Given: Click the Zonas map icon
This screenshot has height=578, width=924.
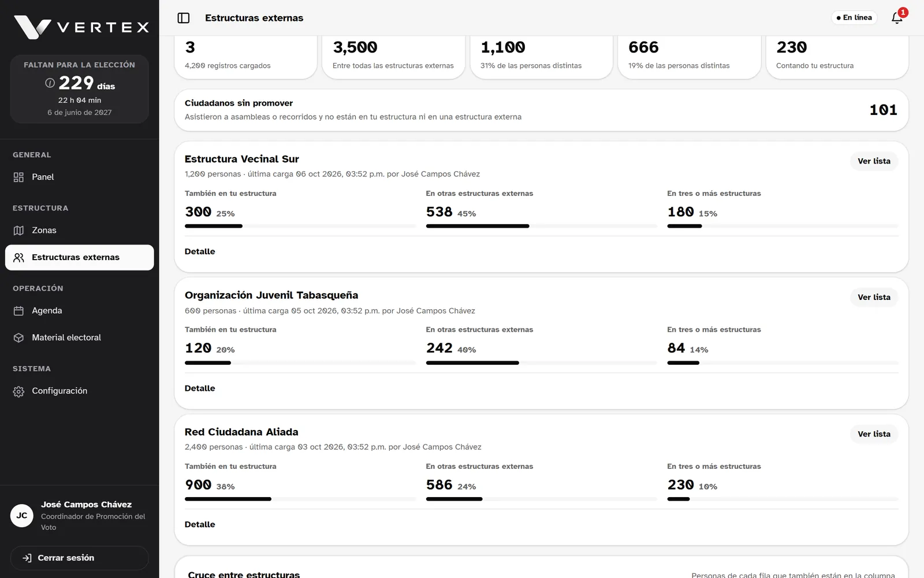Looking at the screenshot, I should 18,230.
